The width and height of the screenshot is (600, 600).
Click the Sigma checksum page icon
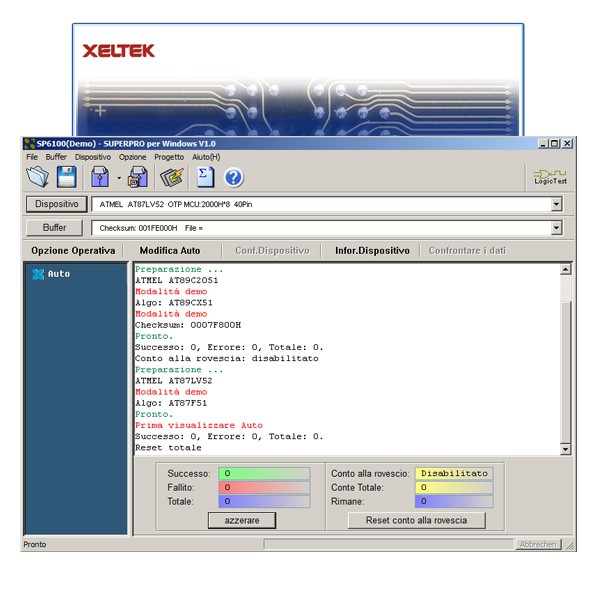205,177
